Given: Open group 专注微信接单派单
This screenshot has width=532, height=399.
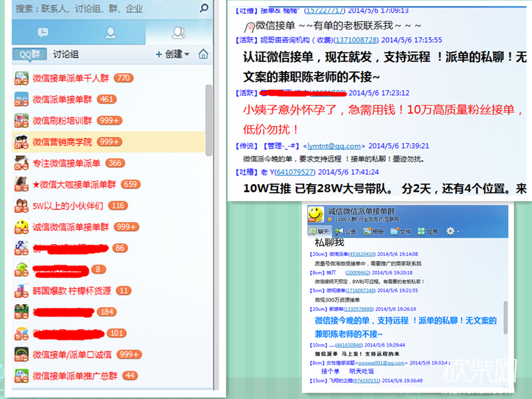Looking at the screenshot, I should [x=108, y=163].
